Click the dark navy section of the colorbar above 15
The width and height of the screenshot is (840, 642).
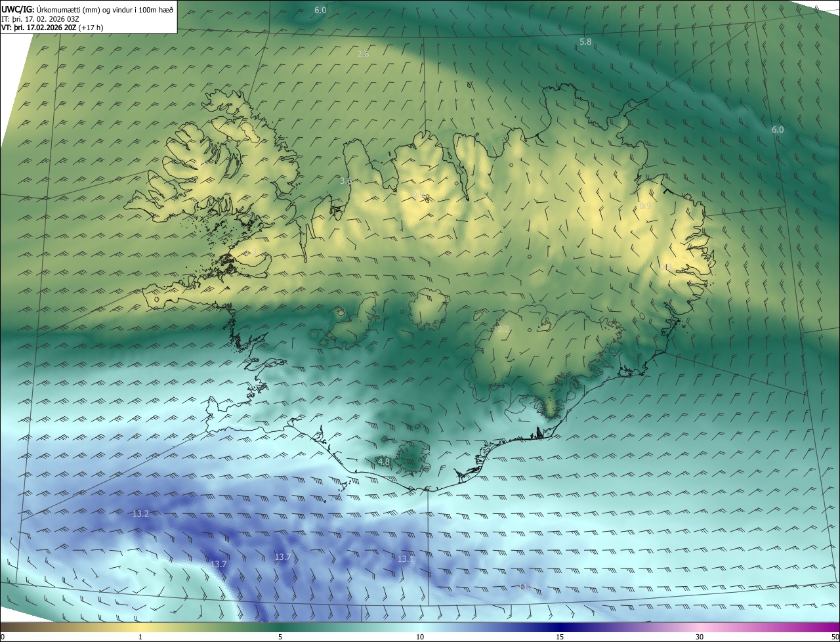561,627
